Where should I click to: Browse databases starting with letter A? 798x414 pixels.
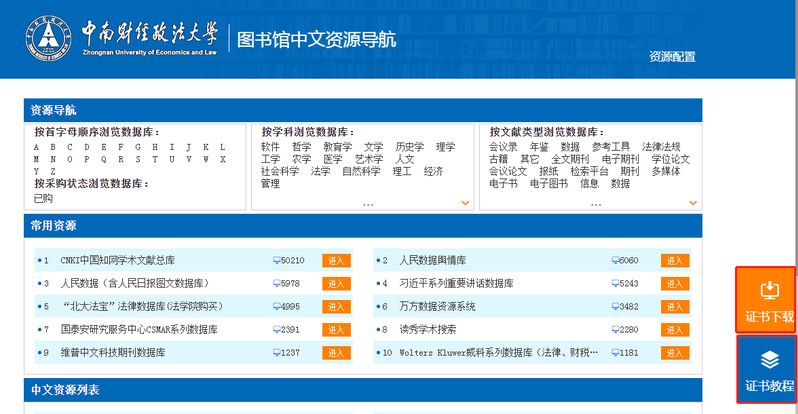click(36, 147)
